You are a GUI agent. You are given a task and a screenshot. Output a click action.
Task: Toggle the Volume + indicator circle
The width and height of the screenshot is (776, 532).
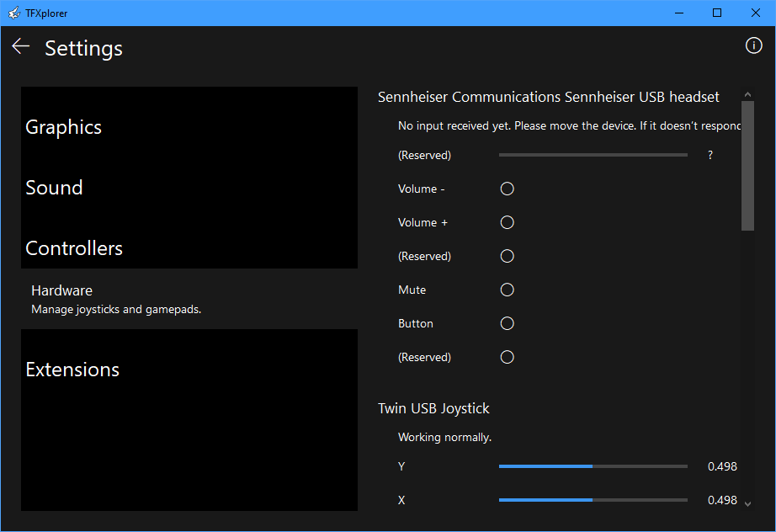click(507, 222)
